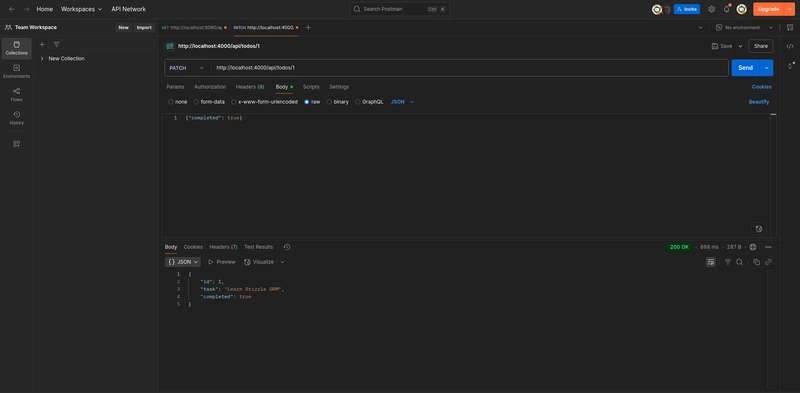Viewport: 800px width, 393px height.
Task: Open the Flows sidebar panel
Action: [x=17, y=94]
